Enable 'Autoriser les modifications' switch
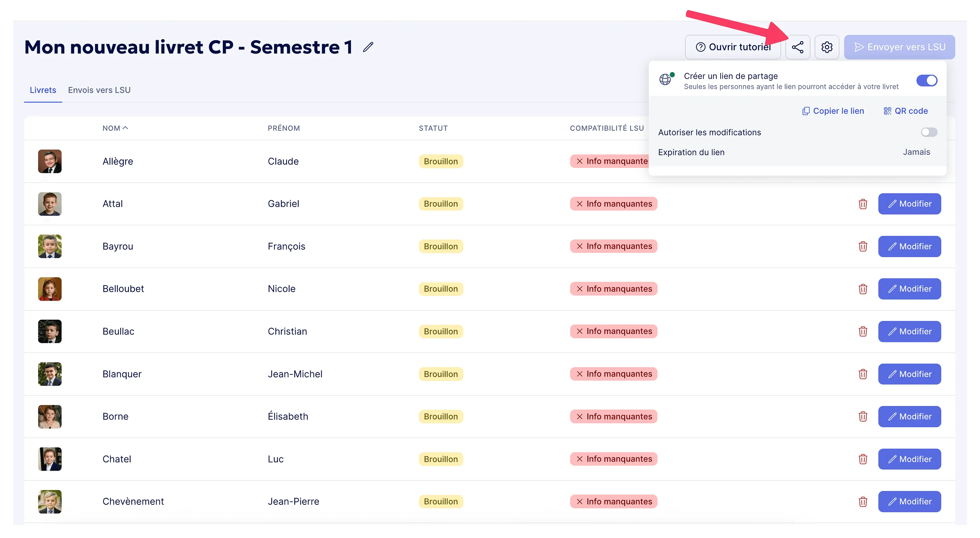980x538 pixels. [x=929, y=132]
